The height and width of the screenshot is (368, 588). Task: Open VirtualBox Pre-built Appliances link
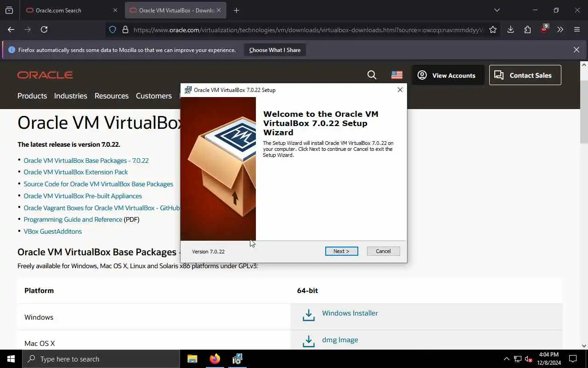83,196
